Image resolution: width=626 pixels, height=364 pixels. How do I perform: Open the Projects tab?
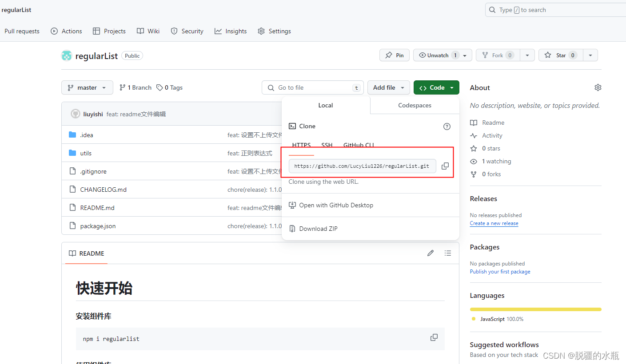point(109,31)
